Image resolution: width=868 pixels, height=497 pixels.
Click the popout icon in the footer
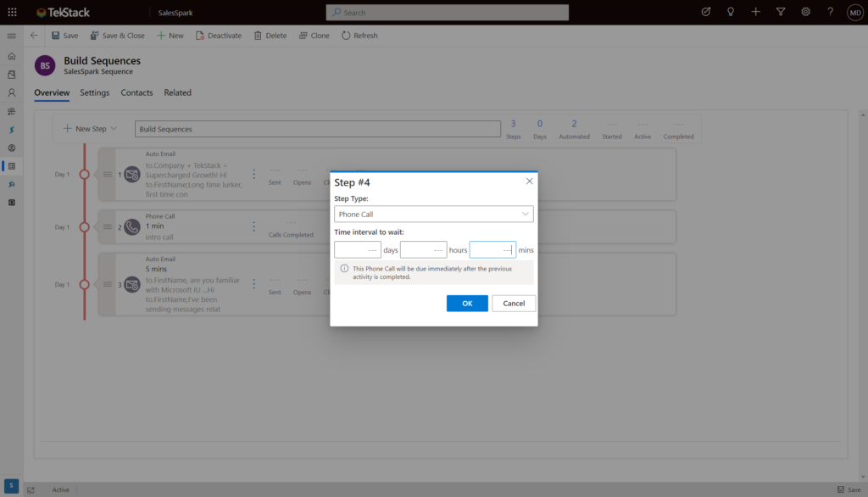click(x=31, y=490)
